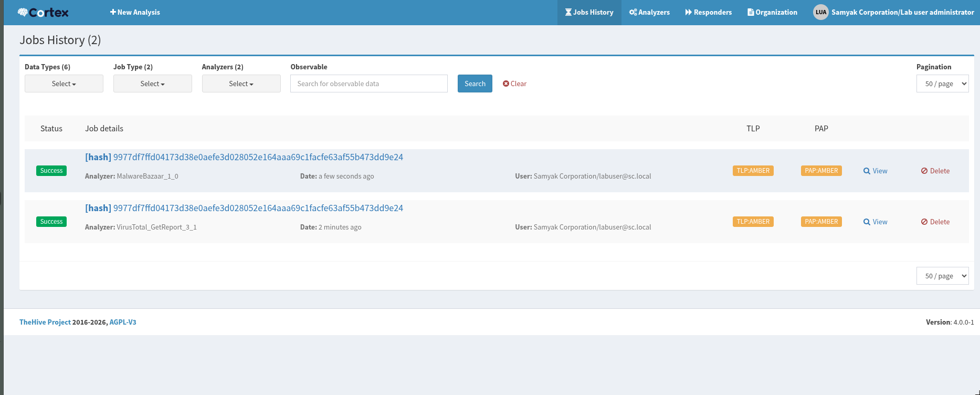Click the Cortex brain logo icon
Viewport: 980px width, 395px height.
point(23,12)
